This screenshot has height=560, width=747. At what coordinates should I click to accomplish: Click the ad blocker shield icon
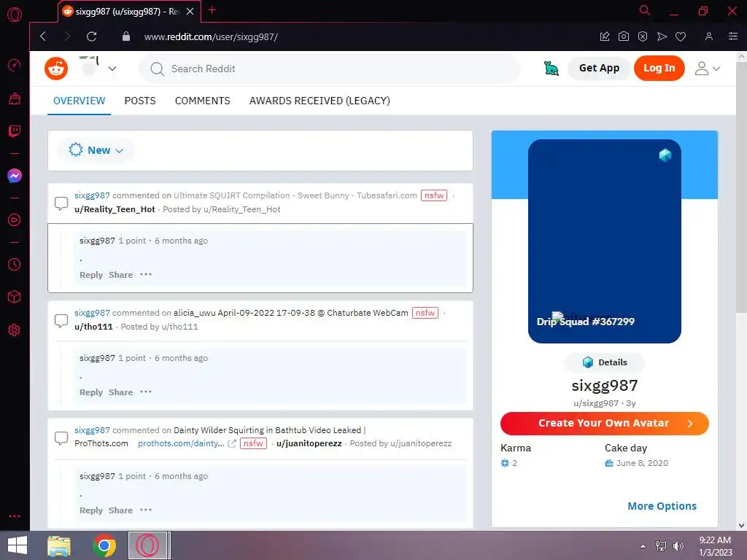click(x=643, y=36)
